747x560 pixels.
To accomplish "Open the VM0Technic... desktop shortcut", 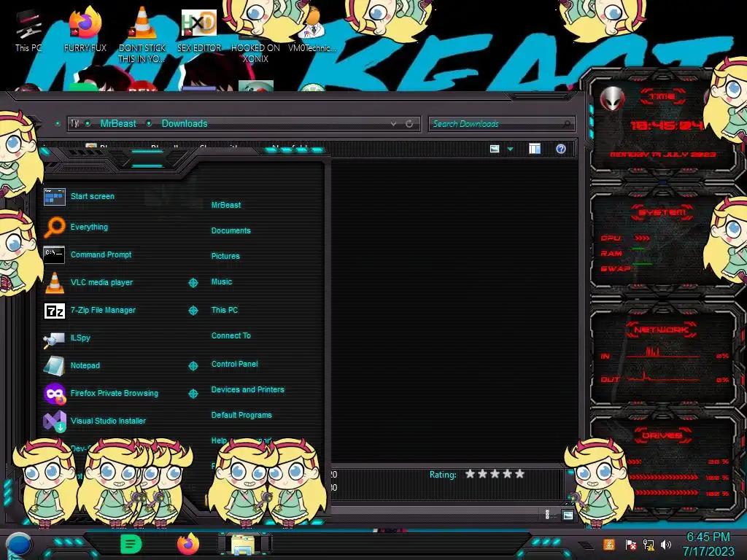I will pos(312,31).
